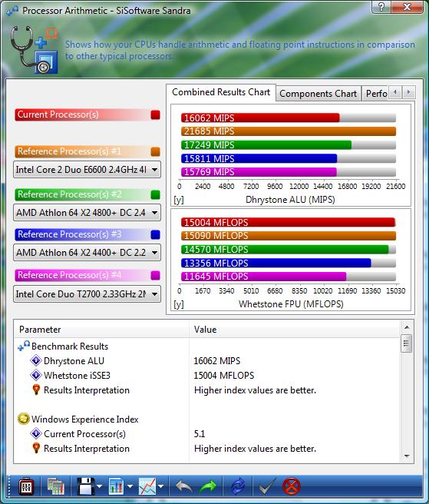Click the Windows Experience Index gold icon
429x504 pixels.
point(24,419)
